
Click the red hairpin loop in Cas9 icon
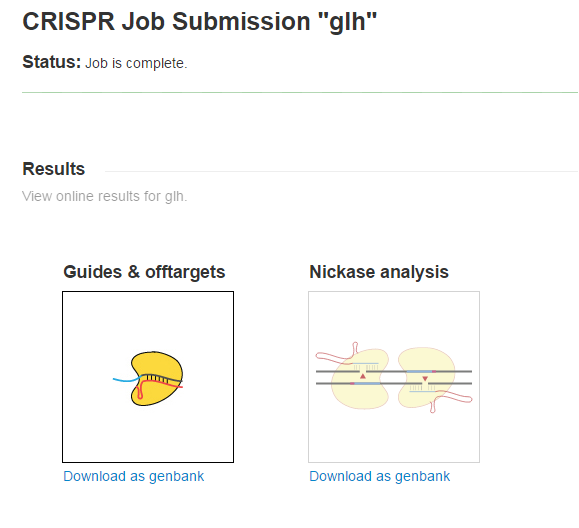click(x=140, y=393)
